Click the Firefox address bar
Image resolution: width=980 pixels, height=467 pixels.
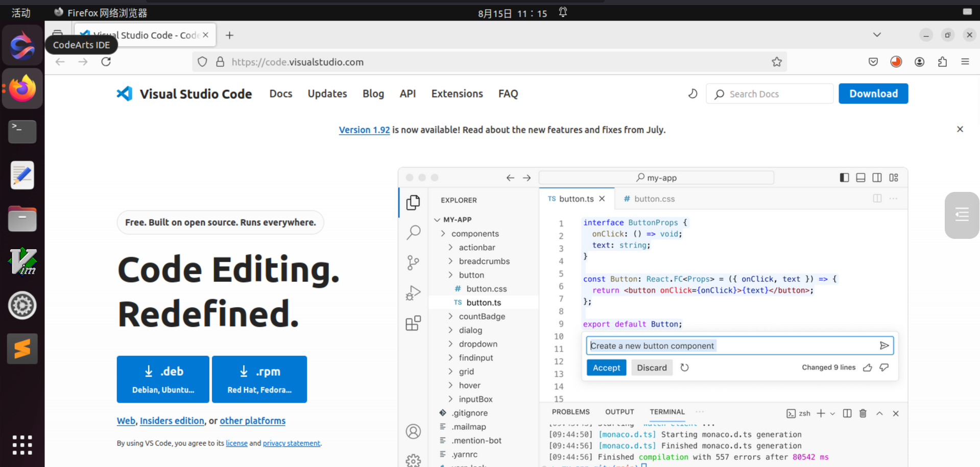click(x=489, y=62)
